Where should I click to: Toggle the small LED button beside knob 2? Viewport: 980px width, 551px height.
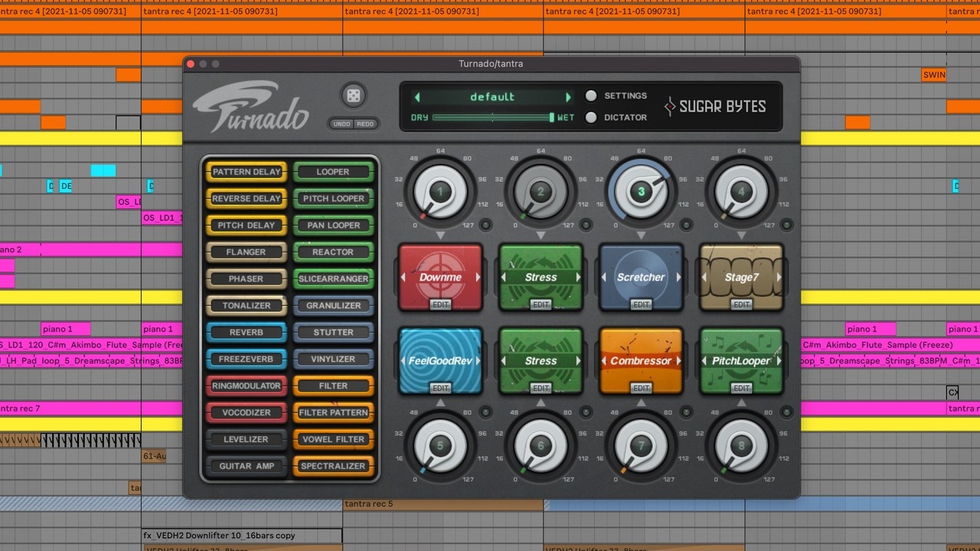tap(586, 225)
